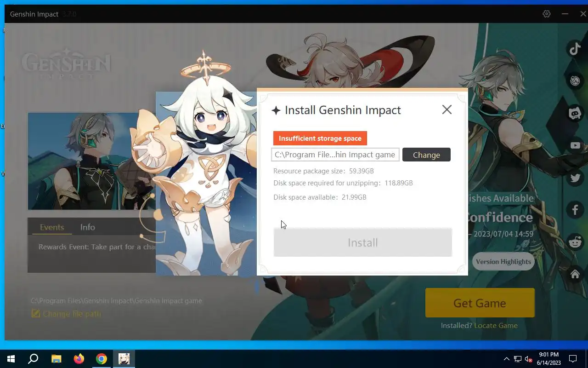The image size is (588, 368).
Task: Open the HoYoLAB community icon in sidebar
Action: [x=575, y=81]
